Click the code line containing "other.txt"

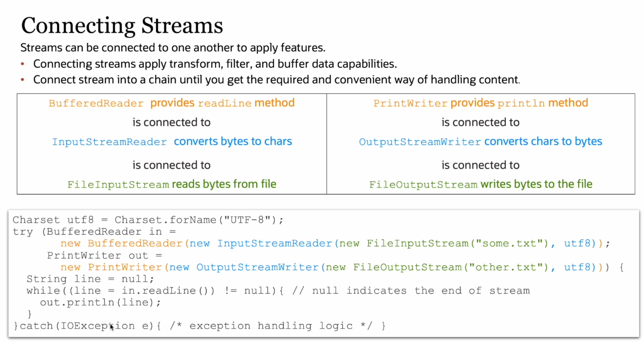tap(342, 267)
